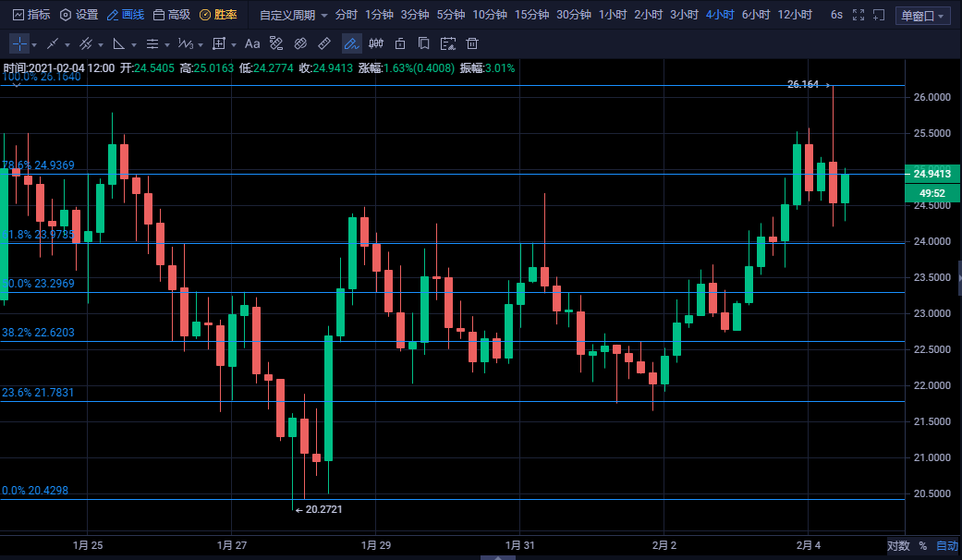The width and height of the screenshot is (962, 560).
Task: Click the 胜率 win rate button
Action: pos(218,15)
